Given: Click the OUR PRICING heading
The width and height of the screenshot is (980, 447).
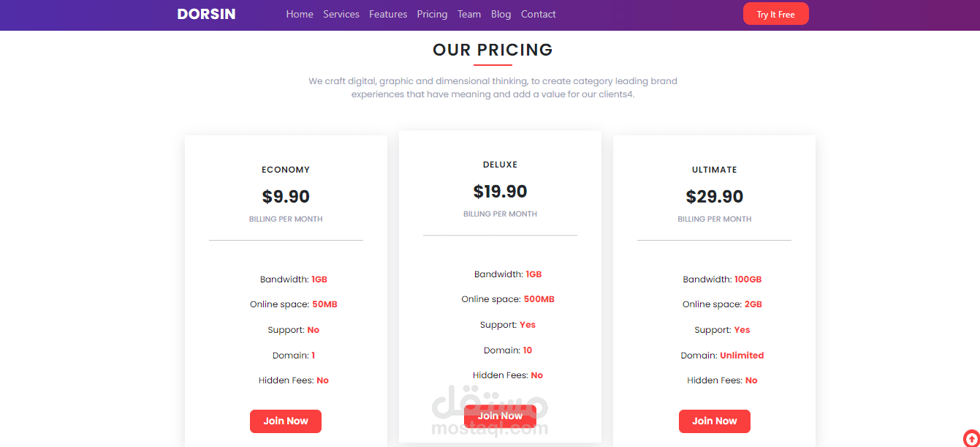Looking at the screenshot, I should tap(493, 50).
